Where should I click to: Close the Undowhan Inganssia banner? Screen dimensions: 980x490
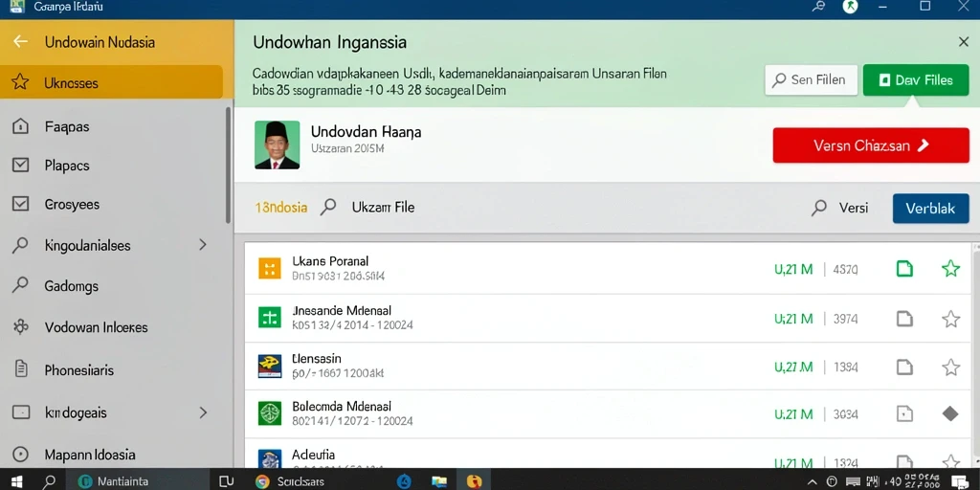pyautogui.click(x=963, y=42)
